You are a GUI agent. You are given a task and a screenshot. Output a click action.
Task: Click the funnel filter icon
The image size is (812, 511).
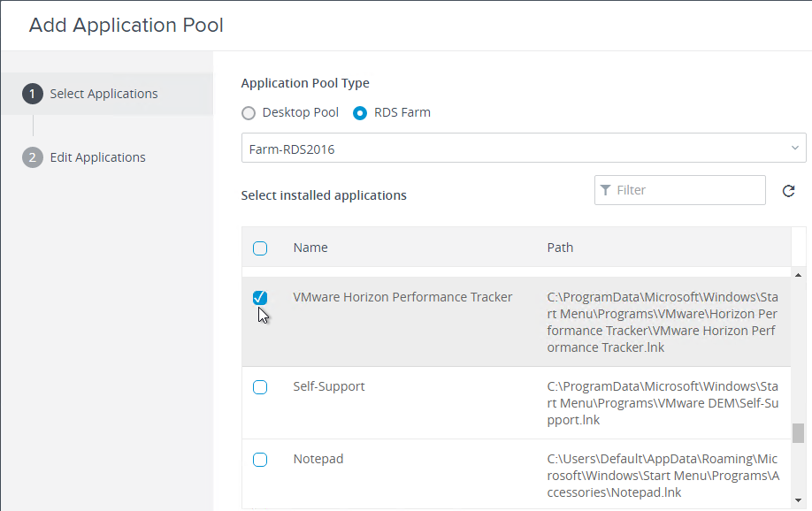(605, 190)
